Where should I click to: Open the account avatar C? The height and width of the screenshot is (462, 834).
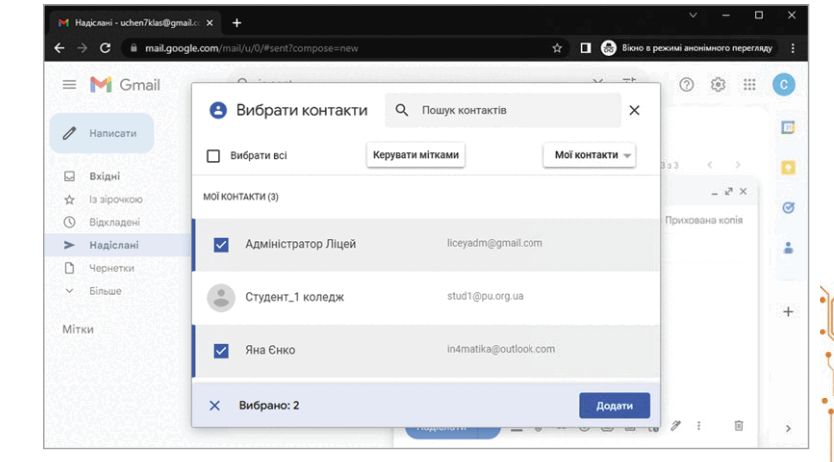click(783, 85)
